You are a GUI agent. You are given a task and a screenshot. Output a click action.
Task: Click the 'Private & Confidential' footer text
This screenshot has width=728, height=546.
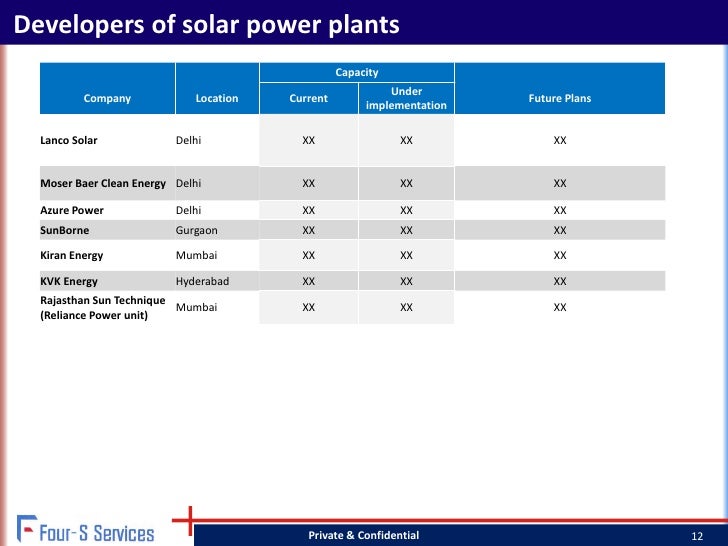click(364, 535)
